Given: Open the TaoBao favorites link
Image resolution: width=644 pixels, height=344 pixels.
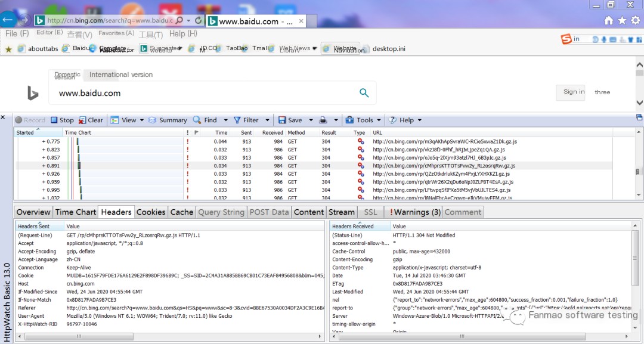Looking at the screenshot, I should [x=237, y=48].
